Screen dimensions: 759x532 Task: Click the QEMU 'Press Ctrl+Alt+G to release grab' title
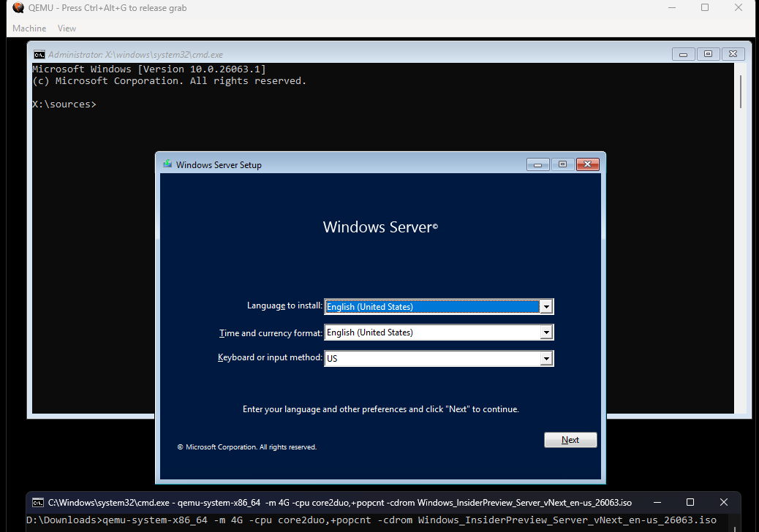click(107, 8)
